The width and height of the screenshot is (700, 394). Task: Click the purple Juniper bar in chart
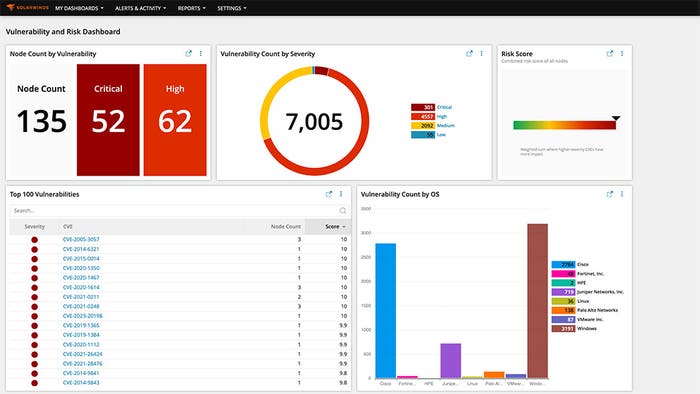click(x=450, y=361)
